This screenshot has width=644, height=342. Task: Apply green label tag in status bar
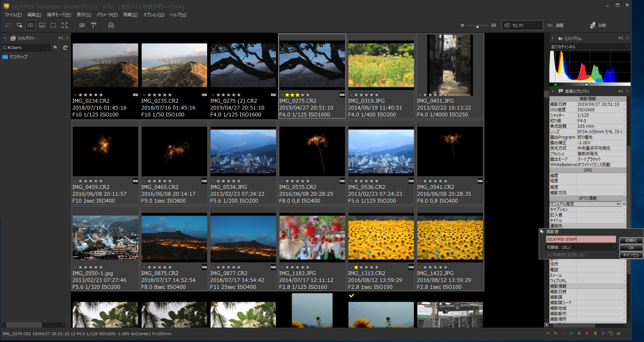click(580, 333)
